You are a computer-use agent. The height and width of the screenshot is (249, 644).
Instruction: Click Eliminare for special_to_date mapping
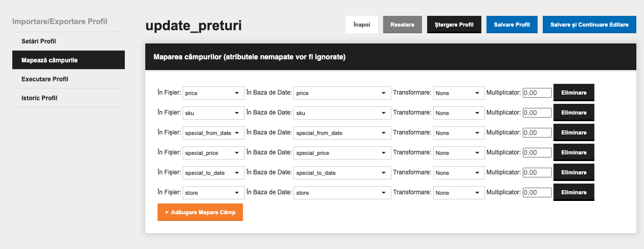click(574, 172)
